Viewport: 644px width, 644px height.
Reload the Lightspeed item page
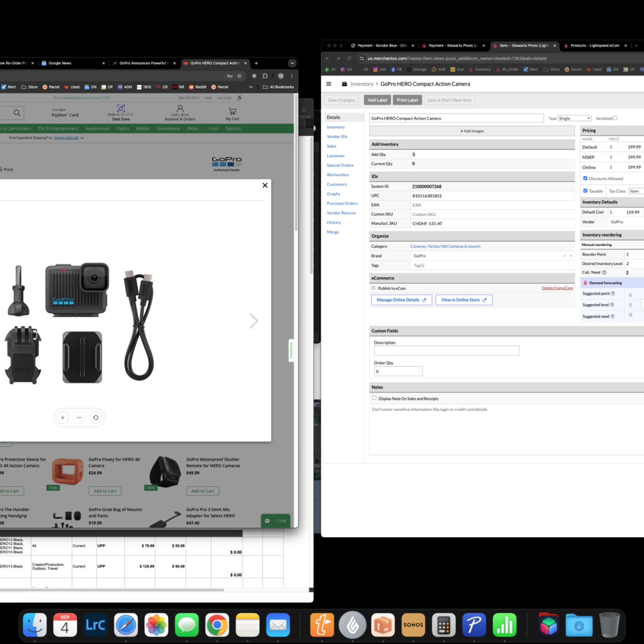[x=349, y=58]
